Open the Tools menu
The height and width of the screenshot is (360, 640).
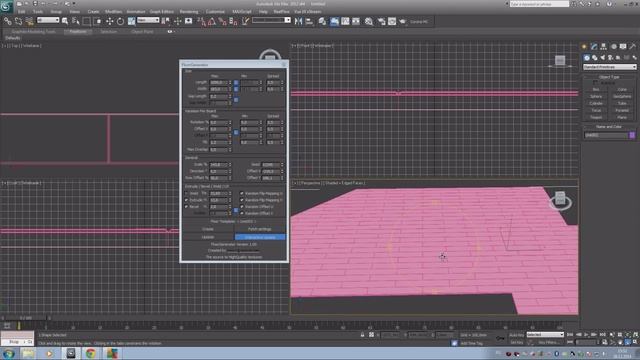(38, 12)
